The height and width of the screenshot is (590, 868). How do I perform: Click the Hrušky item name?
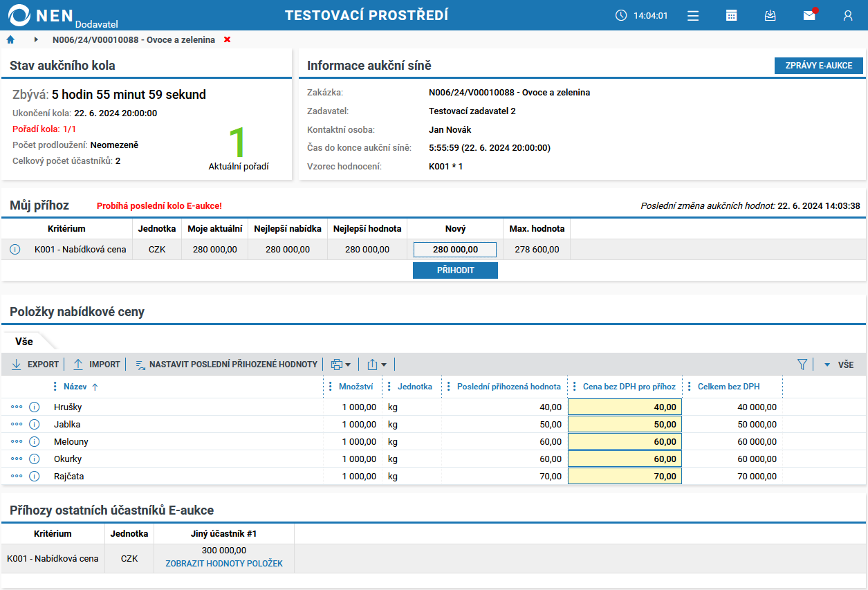pos(68,407)
